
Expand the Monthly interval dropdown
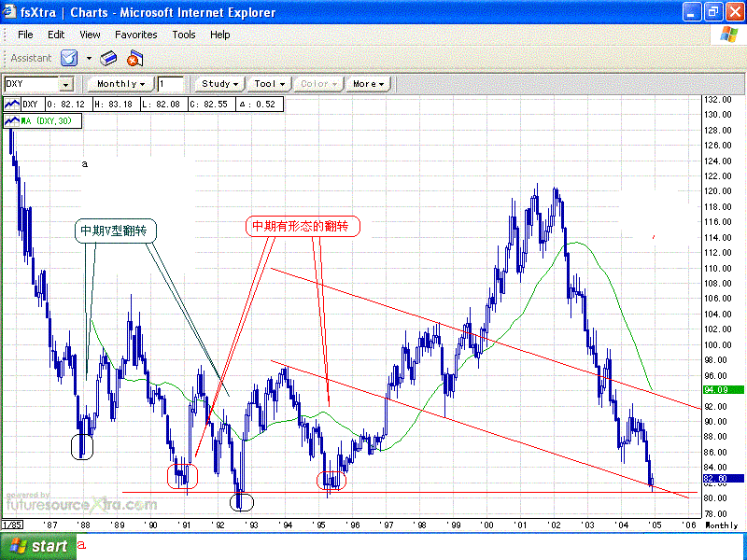pyautogui.click(x=121, y=84)
